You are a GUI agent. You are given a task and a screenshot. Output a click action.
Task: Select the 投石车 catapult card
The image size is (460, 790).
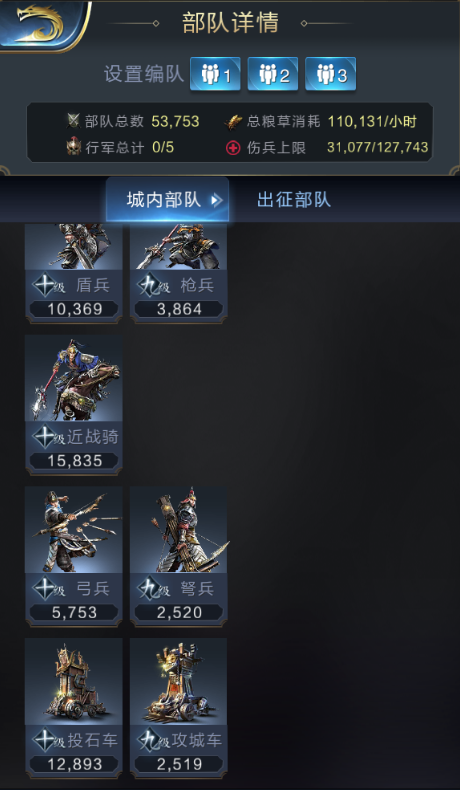click(74, 708)
